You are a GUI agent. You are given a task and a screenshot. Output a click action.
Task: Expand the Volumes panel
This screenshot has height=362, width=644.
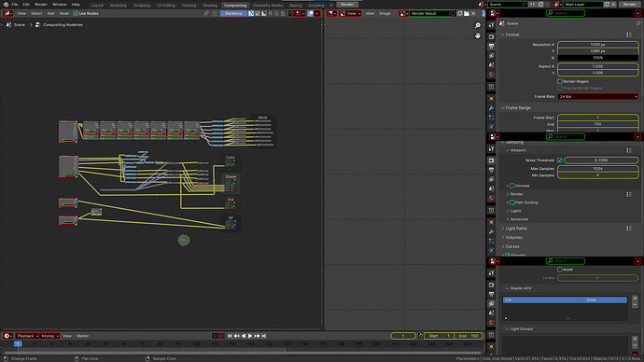503,237
